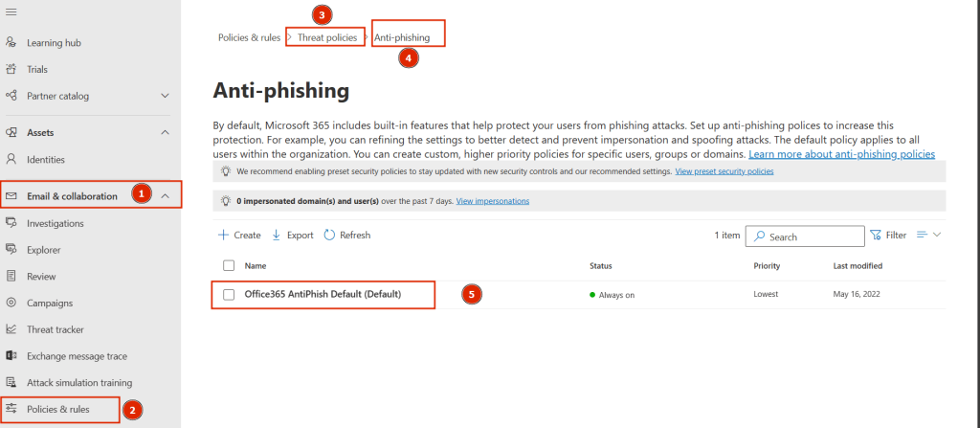Click Create to add new policy

[239, 235]
